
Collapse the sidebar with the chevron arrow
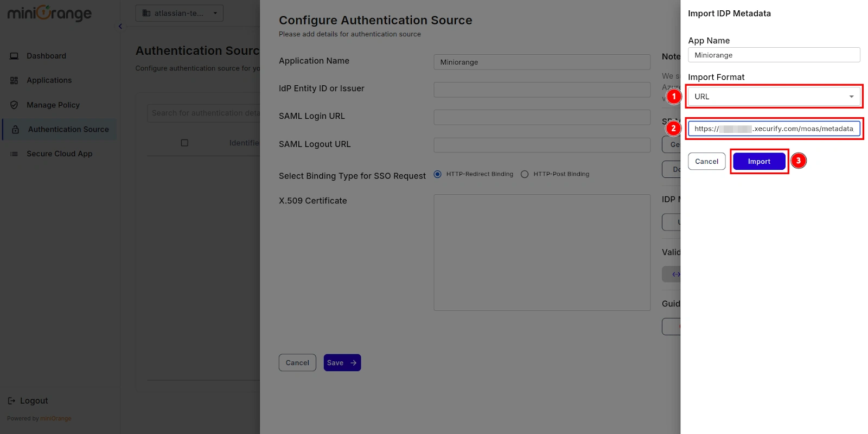pos(120,26)
